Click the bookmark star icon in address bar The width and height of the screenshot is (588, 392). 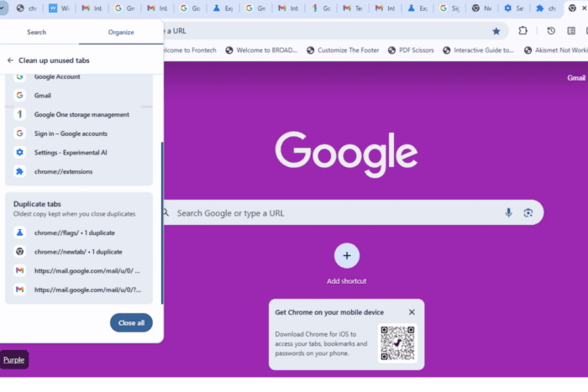496,31
